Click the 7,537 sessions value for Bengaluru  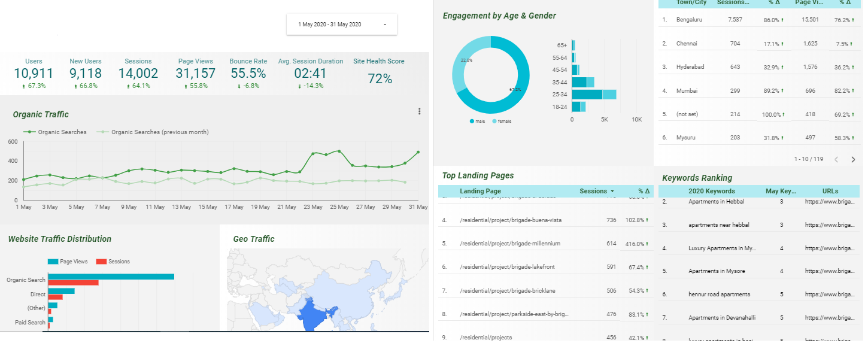pyautogui.click(x=735, y=20)
